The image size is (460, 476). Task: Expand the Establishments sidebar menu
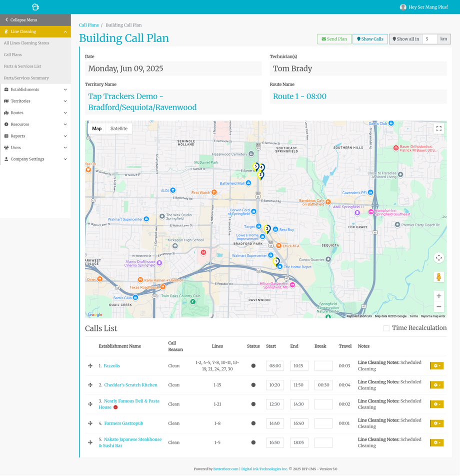click(x=35, y=90)
